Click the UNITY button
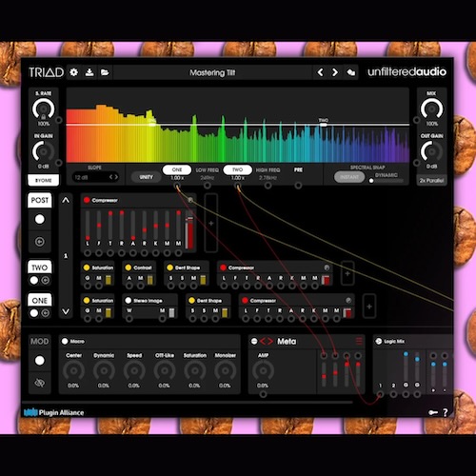The width and height of the screenshot is (476, 476). coord(147,177)
